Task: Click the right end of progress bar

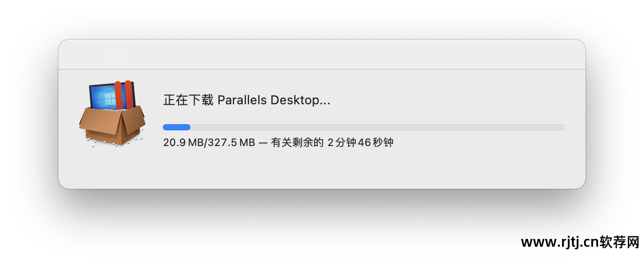Action: click(x=562, y=127)
